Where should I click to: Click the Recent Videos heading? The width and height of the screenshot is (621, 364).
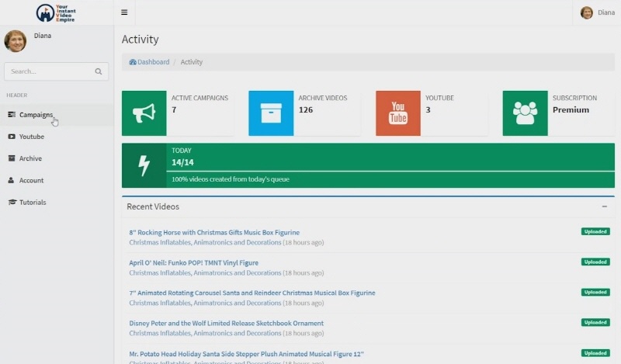click(x=153, y=206)
